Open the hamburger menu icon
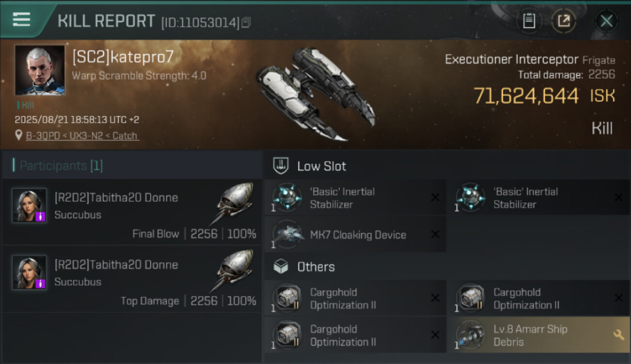 [x=21, y=19]
